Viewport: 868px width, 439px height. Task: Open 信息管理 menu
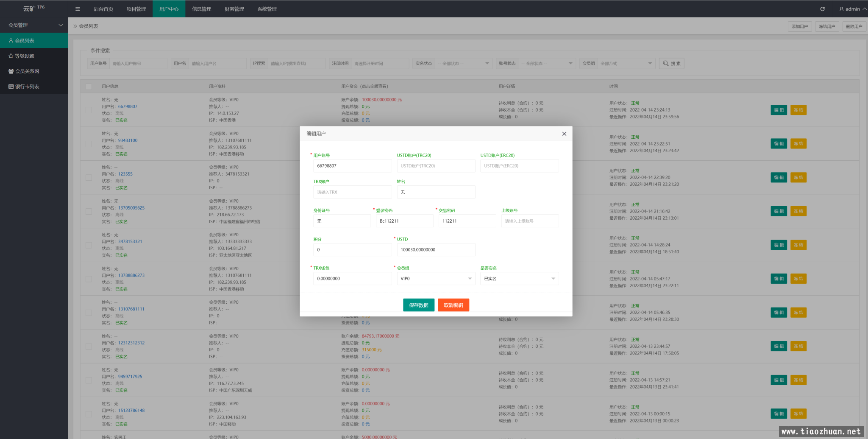[201, 9]
